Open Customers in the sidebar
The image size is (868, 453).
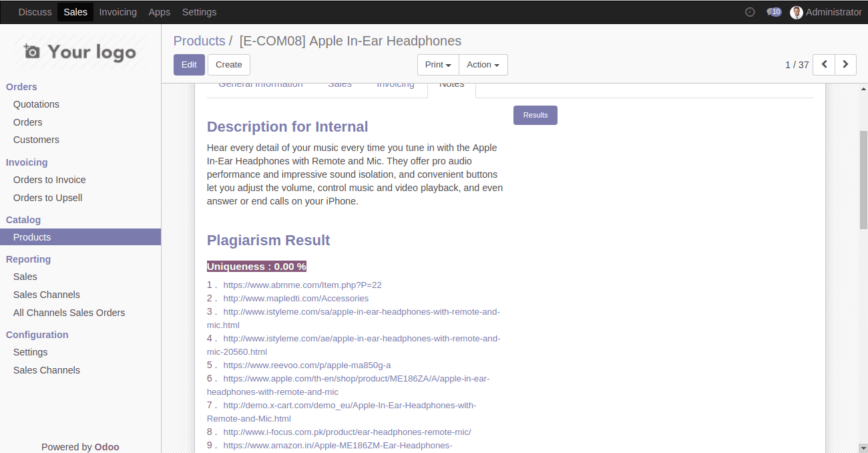(36, 140)
